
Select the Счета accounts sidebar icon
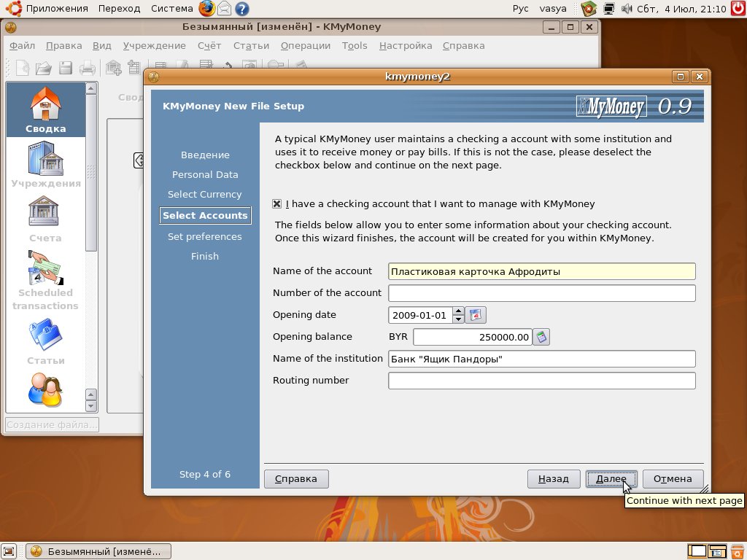click(45, 219)
